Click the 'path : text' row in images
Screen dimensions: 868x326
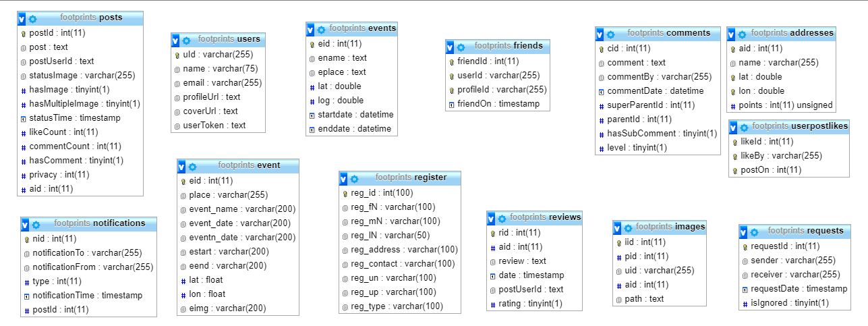(x=660, y=299)
